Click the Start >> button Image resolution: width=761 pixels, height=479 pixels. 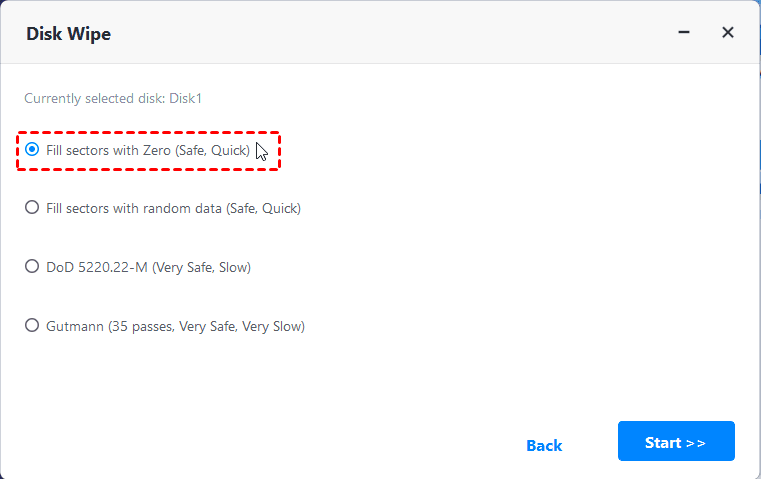(676, 442)
